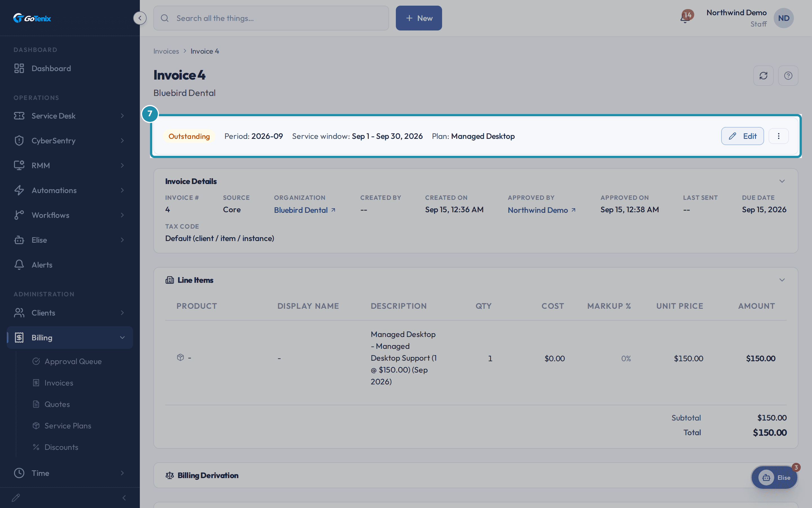Open the Northwind Demo approver link
Image resolution: width=812 pixels, height=508 pixels.
(x=538, y=210)
